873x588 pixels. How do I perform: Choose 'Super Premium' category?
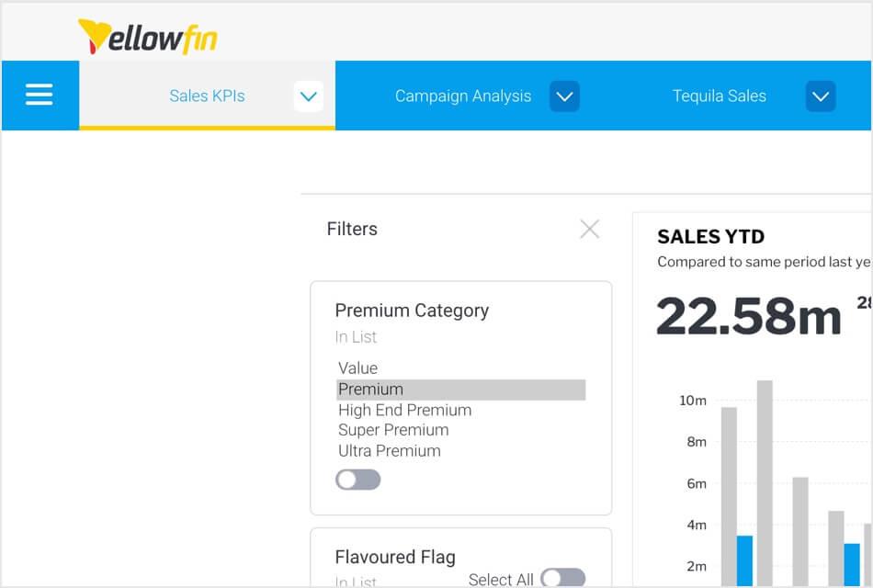[393, 430]
